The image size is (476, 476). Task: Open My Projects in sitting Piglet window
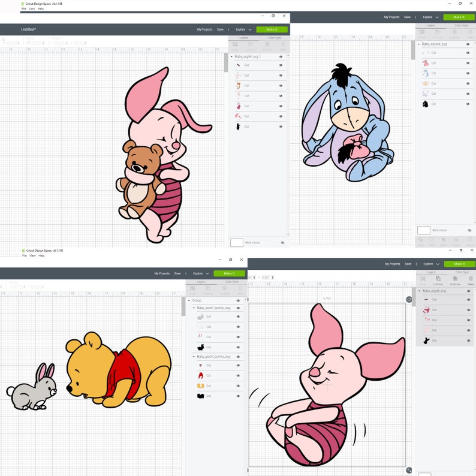pos(392,264)
